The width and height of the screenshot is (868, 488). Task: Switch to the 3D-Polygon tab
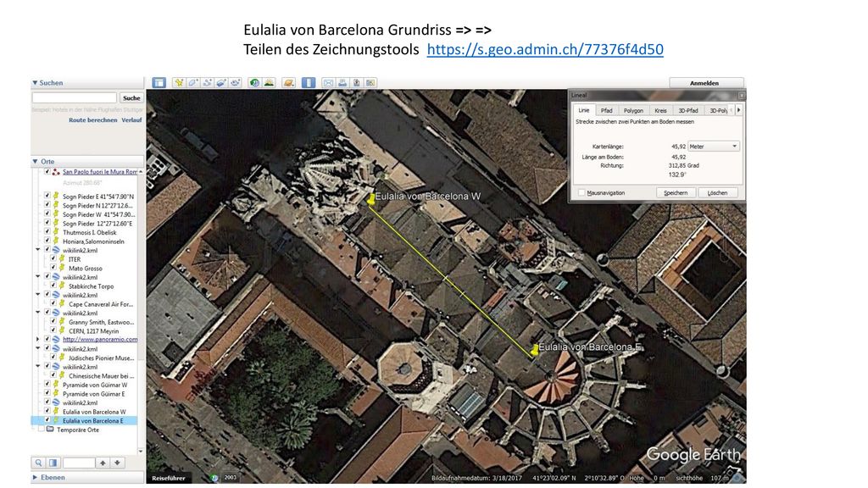click(719, 111)
